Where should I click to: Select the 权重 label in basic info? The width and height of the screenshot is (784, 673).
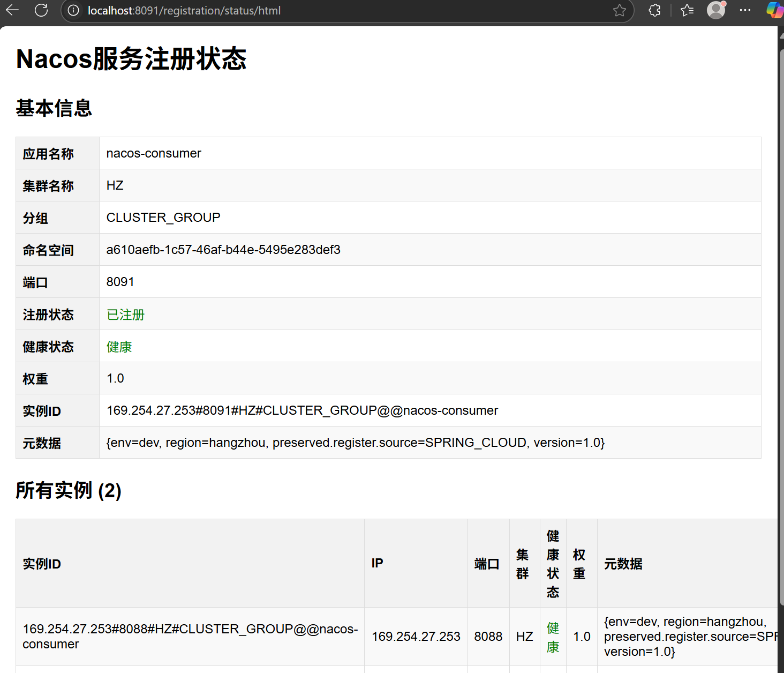click(x=58, y=378)
